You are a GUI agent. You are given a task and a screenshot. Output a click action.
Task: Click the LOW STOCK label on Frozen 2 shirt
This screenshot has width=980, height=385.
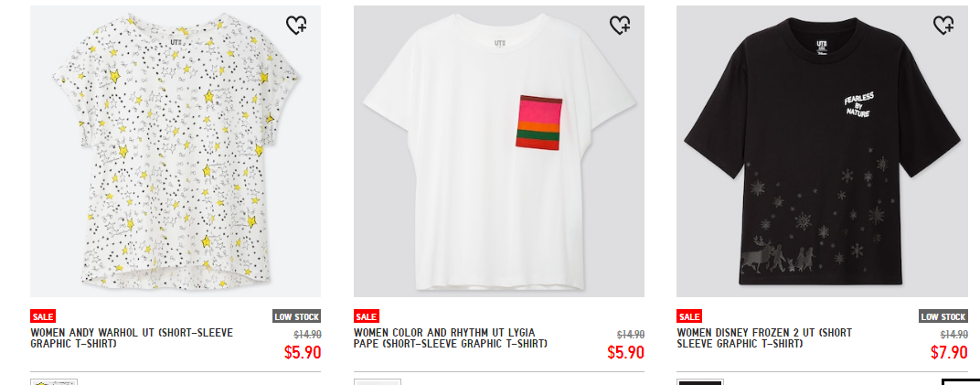[943, 316]
